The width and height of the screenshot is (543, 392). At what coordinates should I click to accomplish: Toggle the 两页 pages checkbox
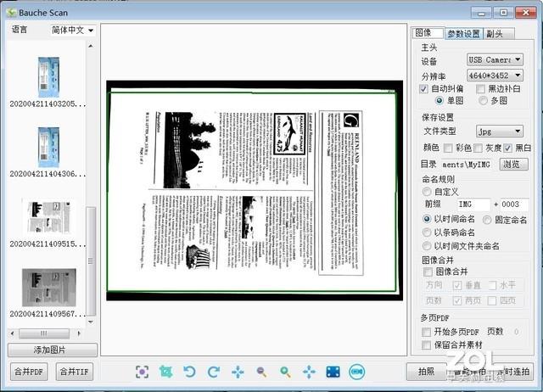tap(457, 300)
